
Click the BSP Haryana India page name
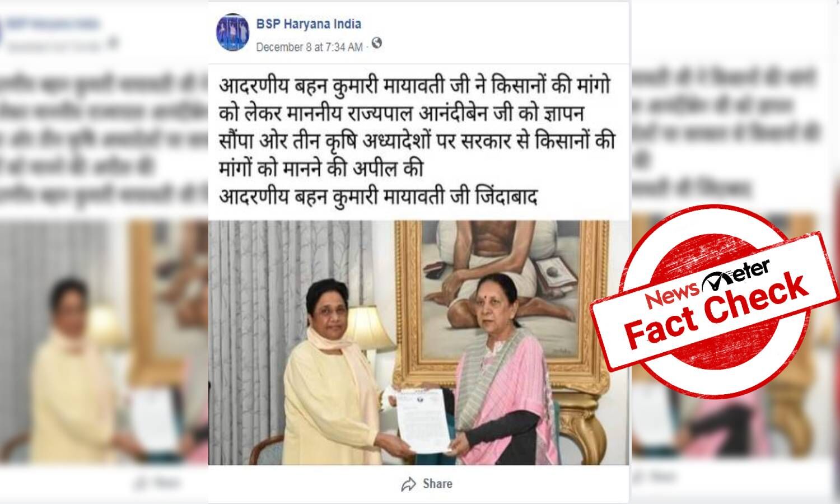[x=309, y=24]
